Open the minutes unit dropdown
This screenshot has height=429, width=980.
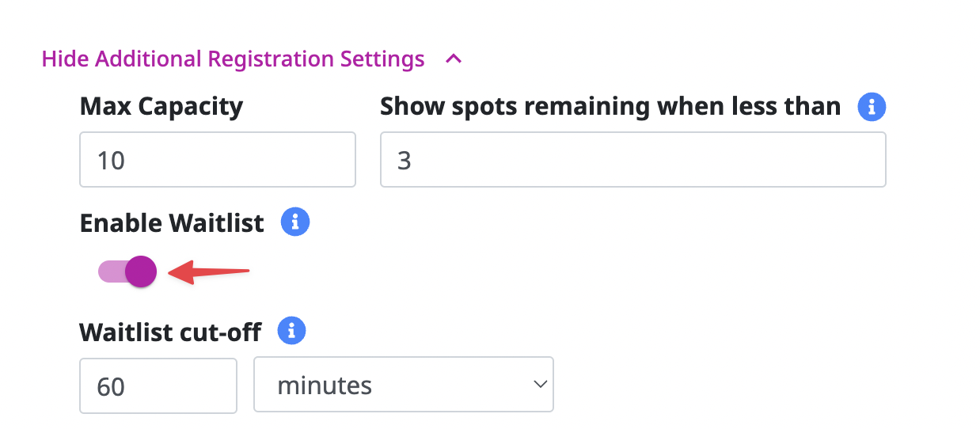(404, 385)
